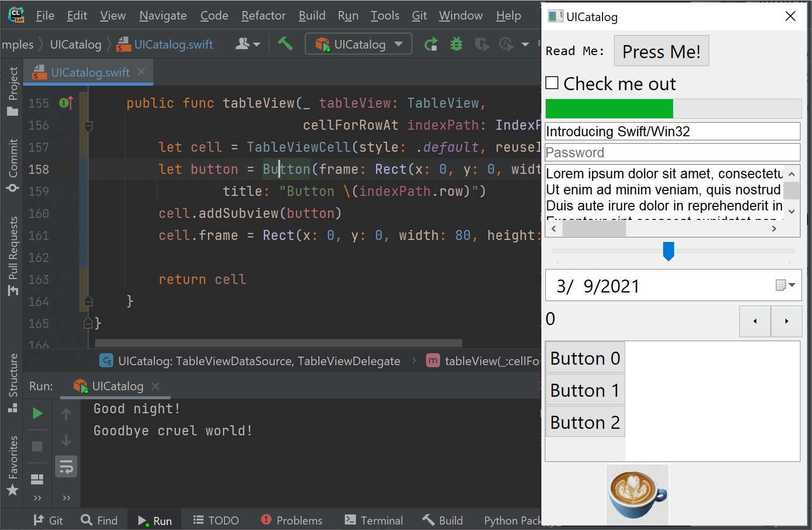812x530 pixels.
Task: Toggle soft-wrap in the Run console
Action: point(66,467)
